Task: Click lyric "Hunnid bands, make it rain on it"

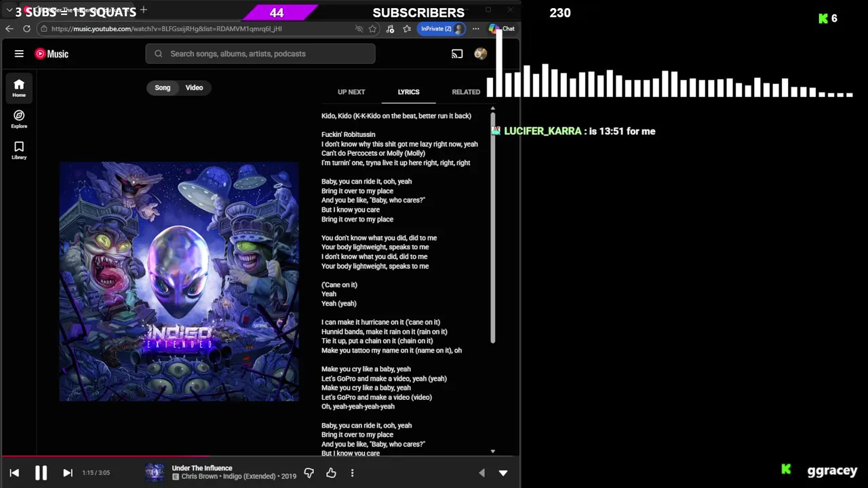Action: 384,331
